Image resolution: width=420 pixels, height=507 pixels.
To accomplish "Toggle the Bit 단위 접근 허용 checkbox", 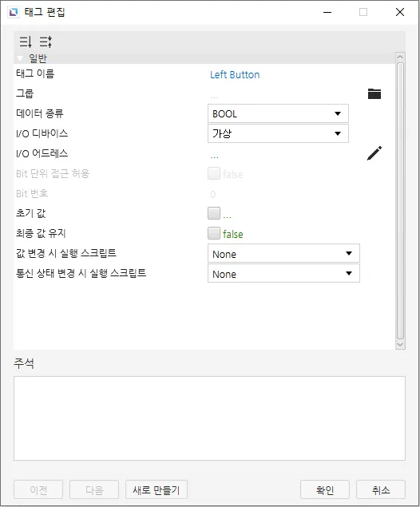I will pyautogui.click(x=214, y=173).
